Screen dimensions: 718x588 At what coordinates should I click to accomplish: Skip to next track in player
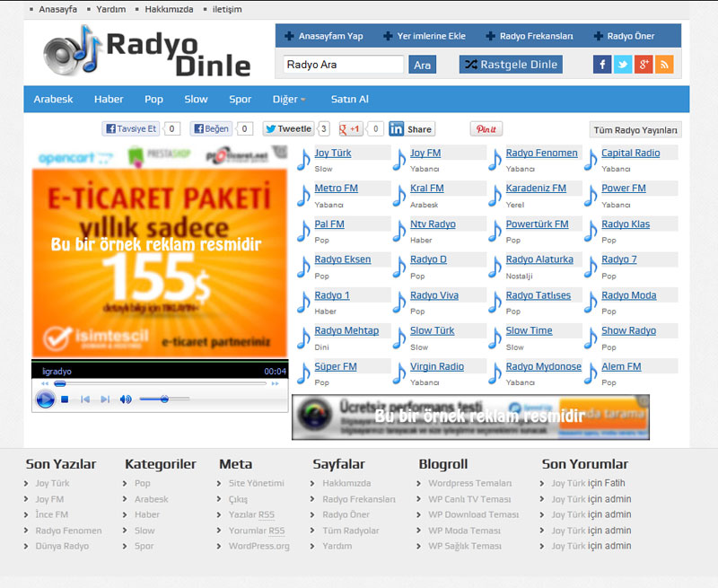[105, 399]
